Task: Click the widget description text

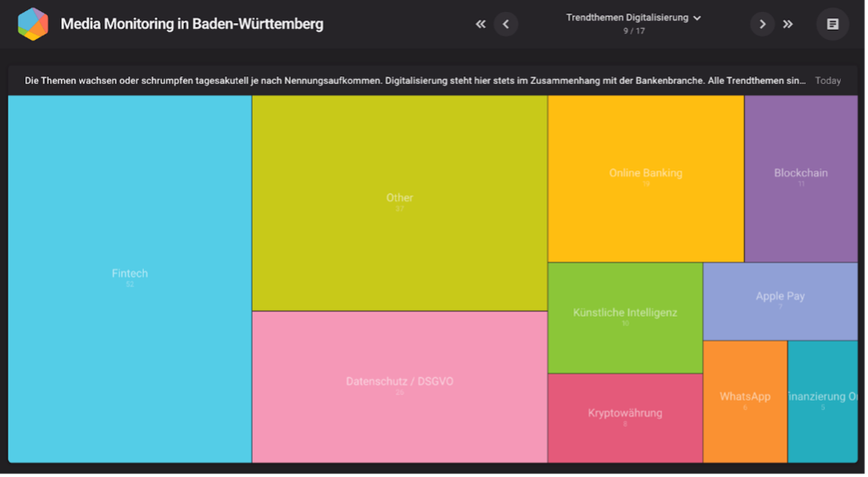Action: coord(415,80)
